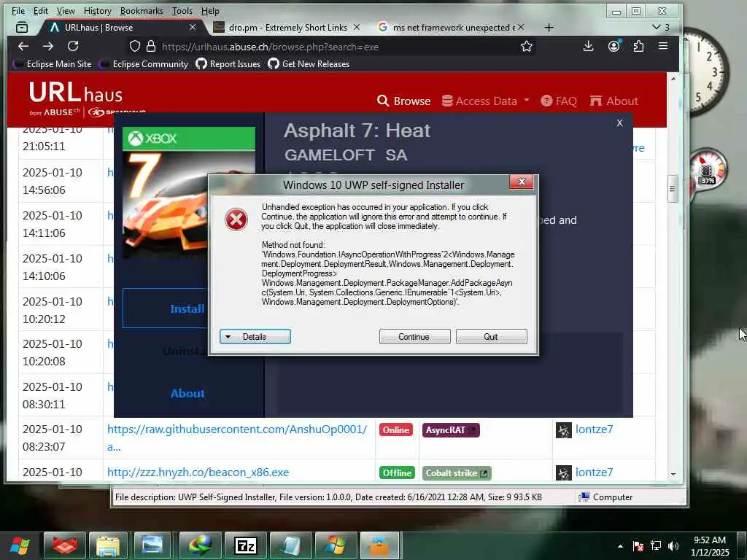Open the Access Data dropdown

(x=485, y=101)
